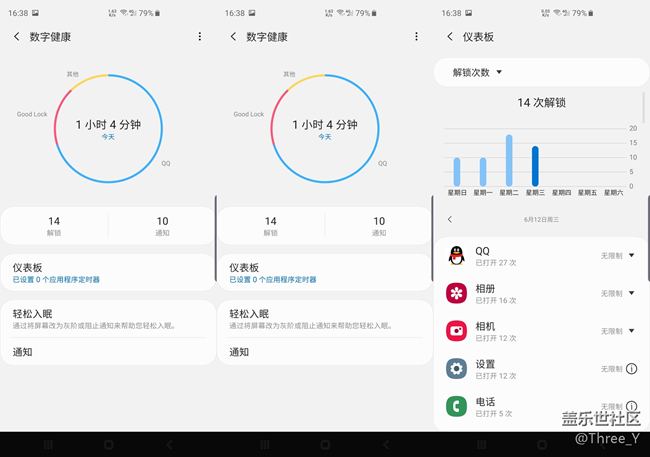Open 轻松入眠 setting on second screen
Viewport: 650px width, 457px height.
coord(325,319)
